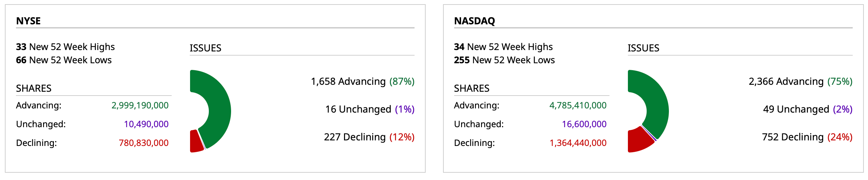Click the 49 Unchanged (2%) legend entry
This screenshot has width=868, height=180.
click(x=808, y=109)
